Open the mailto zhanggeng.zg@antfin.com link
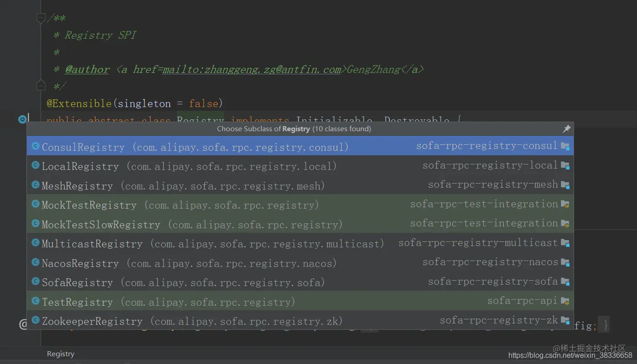 [x=252, y=70]
